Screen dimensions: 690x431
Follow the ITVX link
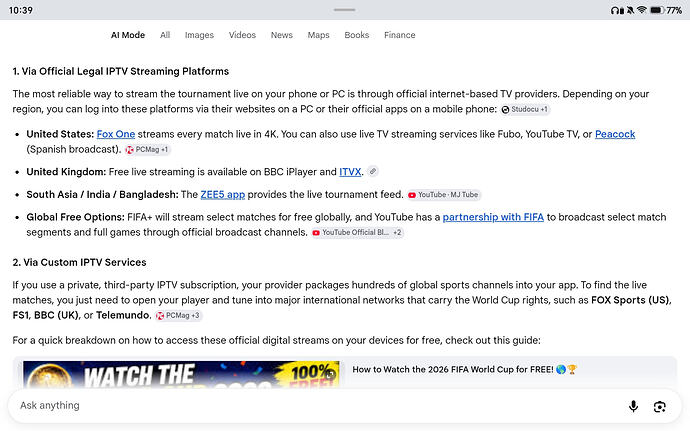[350, 172]
